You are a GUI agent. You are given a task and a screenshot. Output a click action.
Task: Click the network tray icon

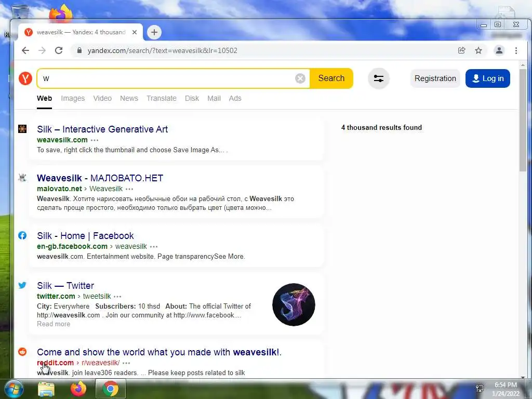tap(480, 389)
